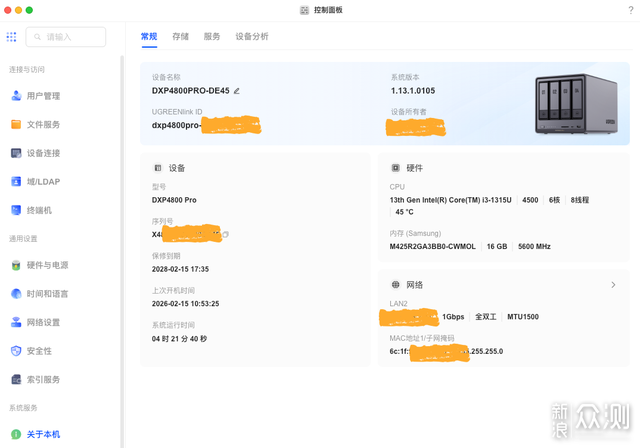Switch to the 设备分析 tab
This screenshot has height=448, width=640.
tap(252, 37)
